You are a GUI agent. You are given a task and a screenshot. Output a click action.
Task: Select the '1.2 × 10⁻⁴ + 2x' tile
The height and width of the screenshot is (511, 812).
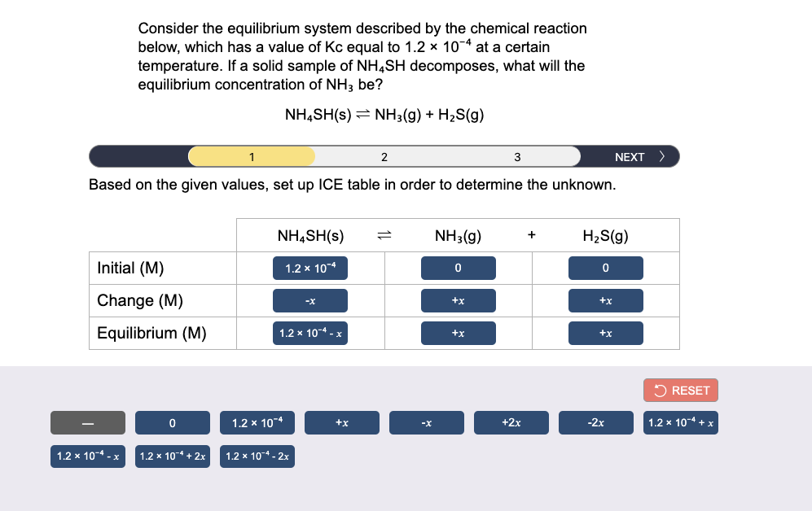pos(172,456)
